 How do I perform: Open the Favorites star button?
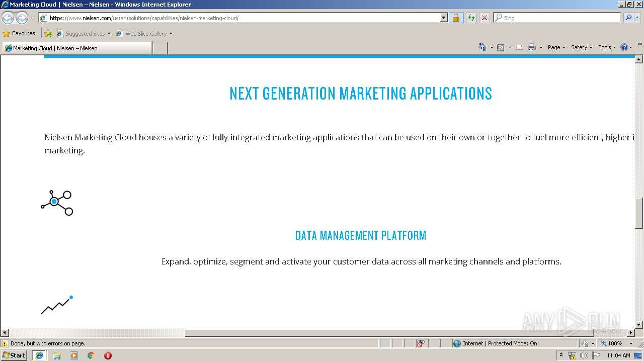pyautogui.click(x=19, y=34)
